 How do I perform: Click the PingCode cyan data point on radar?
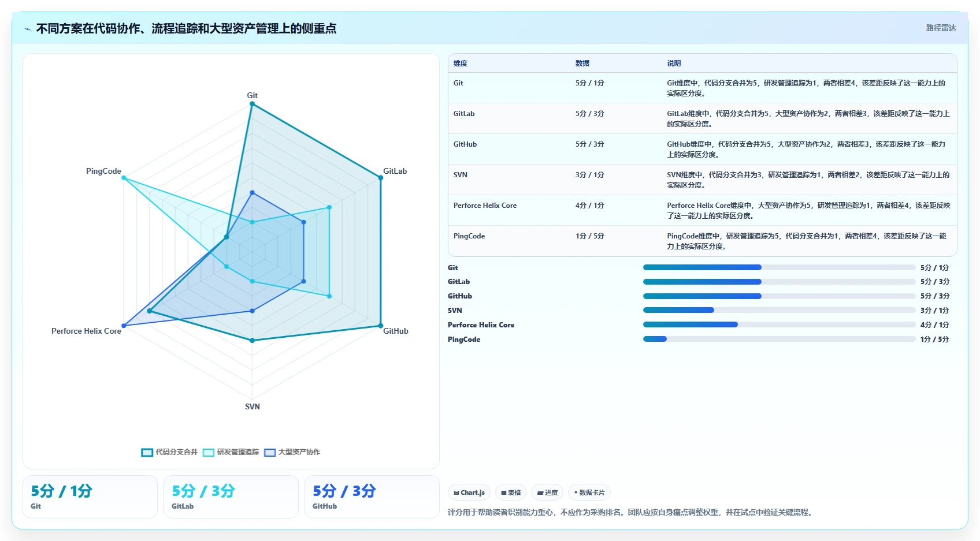click(x=124, y=178)
